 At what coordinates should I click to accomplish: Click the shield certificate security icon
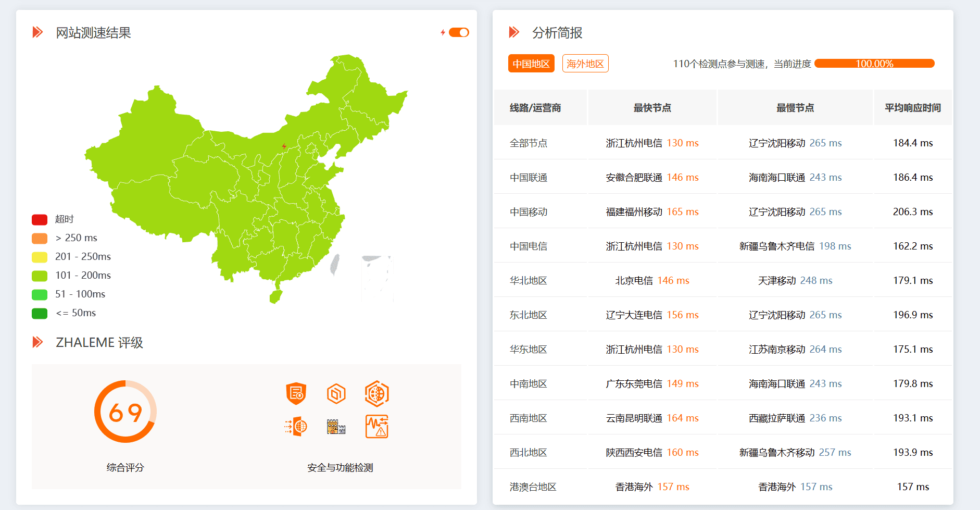pyautogui.click(x=296, y=393)
